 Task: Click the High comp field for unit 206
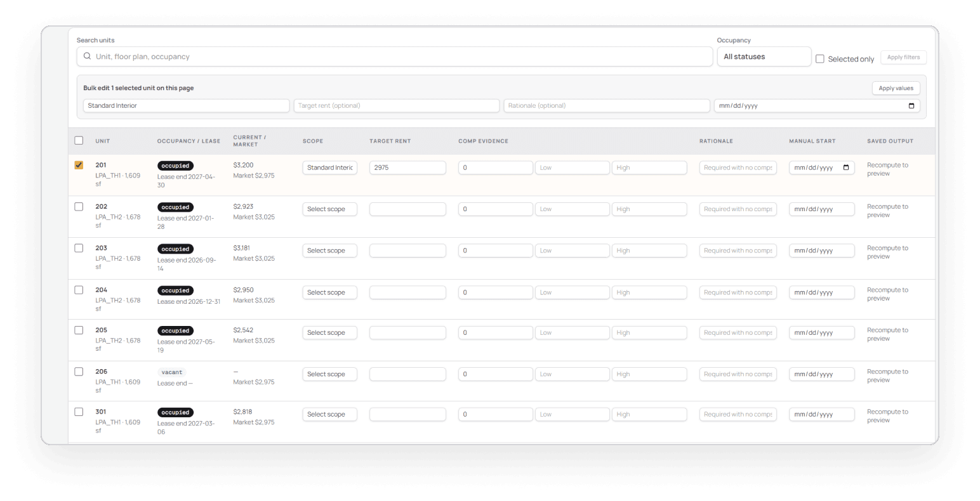pyautogui.click(x=649, y=375)
